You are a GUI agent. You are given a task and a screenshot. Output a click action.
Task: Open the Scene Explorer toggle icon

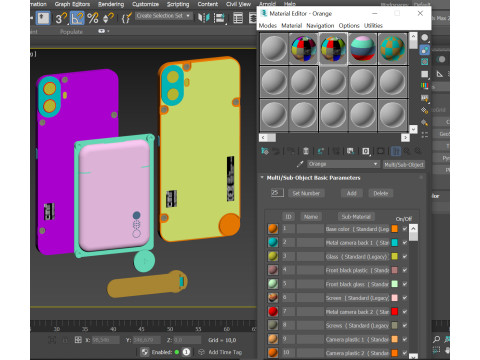pyautogui.click(x=238, y=18)
